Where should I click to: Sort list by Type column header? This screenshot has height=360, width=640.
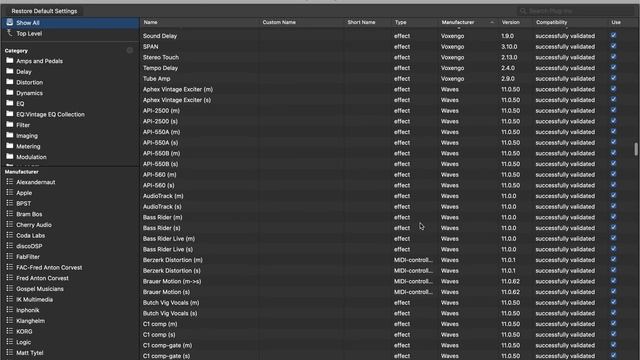415,22
